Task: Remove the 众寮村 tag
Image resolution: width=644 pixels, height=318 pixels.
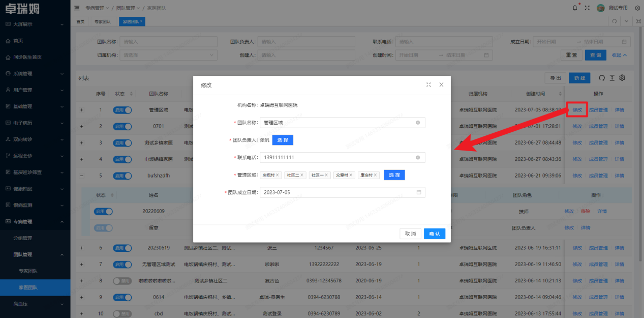Action: coord(351,175)
